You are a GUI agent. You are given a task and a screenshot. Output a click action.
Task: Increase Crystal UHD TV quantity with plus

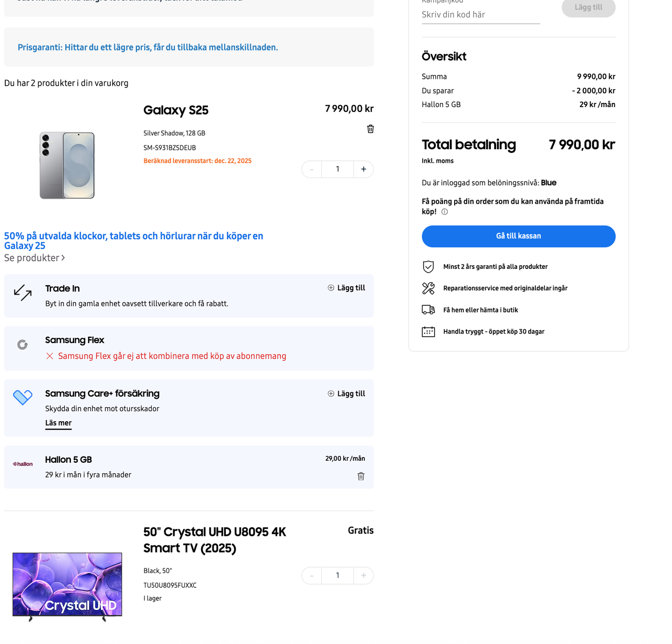coord(363,576)
